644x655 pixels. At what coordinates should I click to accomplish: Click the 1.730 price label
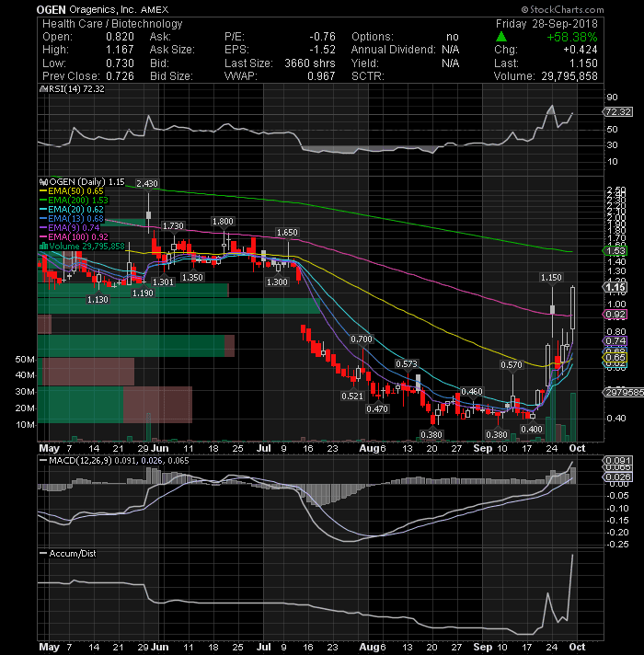(173, 226)
